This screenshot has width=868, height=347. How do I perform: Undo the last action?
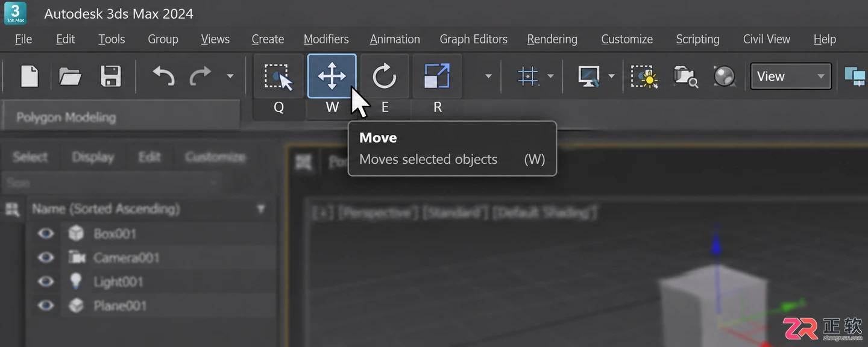(x=163, y=77)
